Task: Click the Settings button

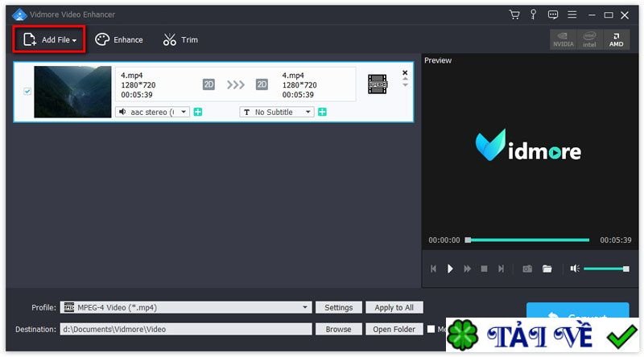Action: (338, 307)
